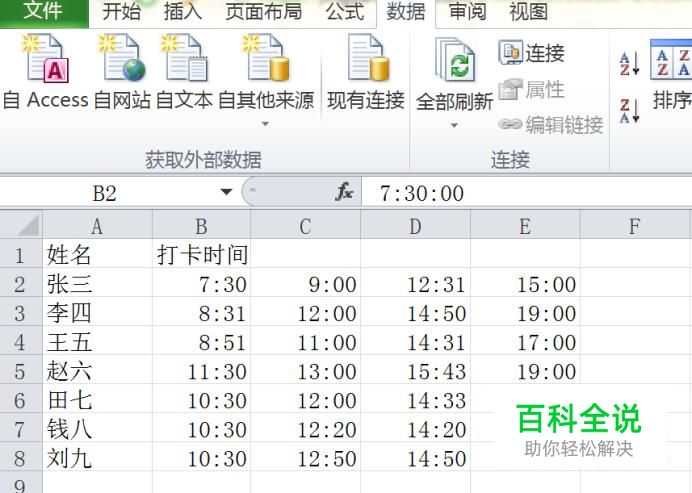
Task: Click the select-all corner triangle
Action: pos(27,226)
